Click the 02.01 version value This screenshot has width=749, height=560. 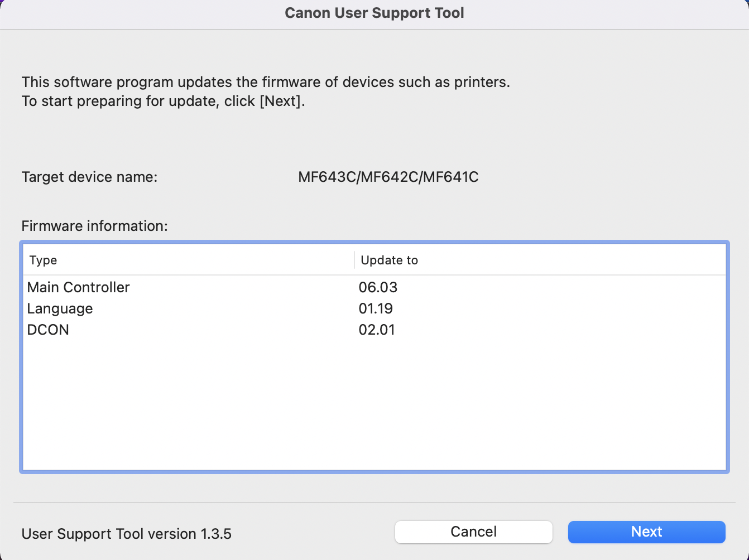(x=377, y=330)
